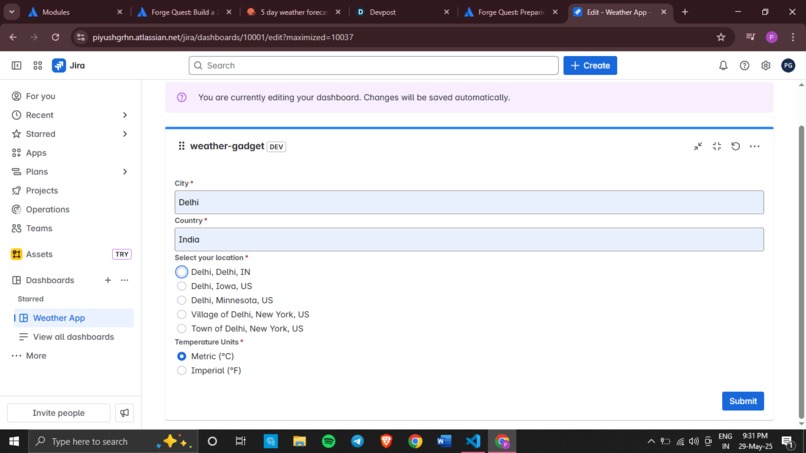806x453 pixels.
Task: Open weather-gadget more actions menu
Action: (755, 147)
